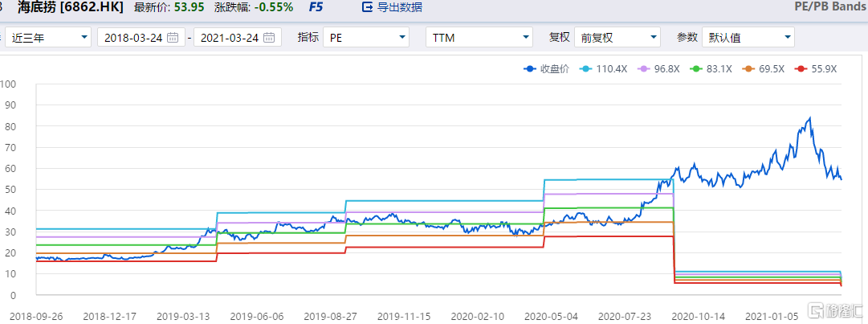
Task: Click the closing price peak above 80
Action: [809, 118]
